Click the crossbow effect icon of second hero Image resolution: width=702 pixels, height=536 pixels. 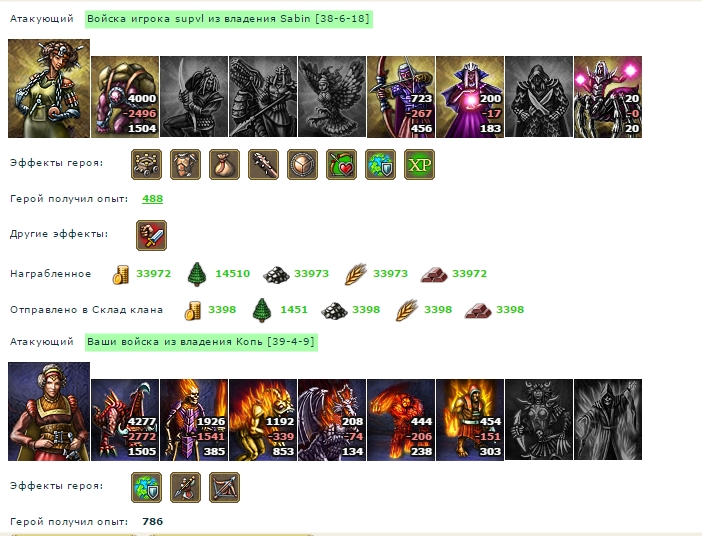pyautogui.click(x=224, y=487)
